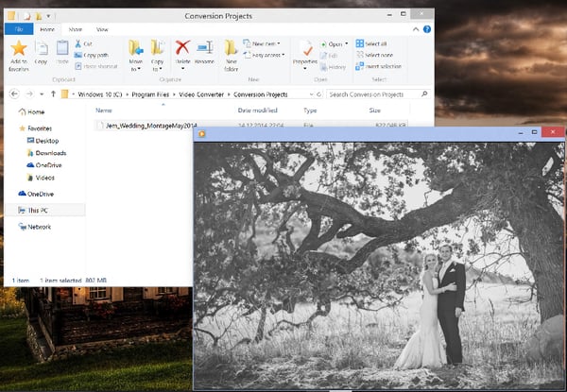Click Windows 10 (C:) in address path
Viewport: 567px width, 392px height.
click(100, 94)
